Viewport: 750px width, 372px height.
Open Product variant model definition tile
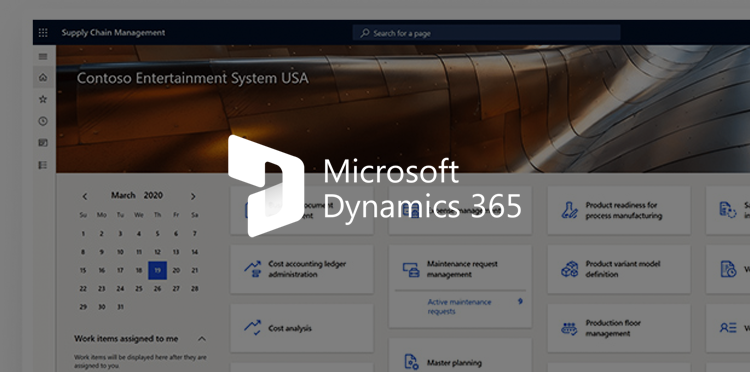click(619, 269)
